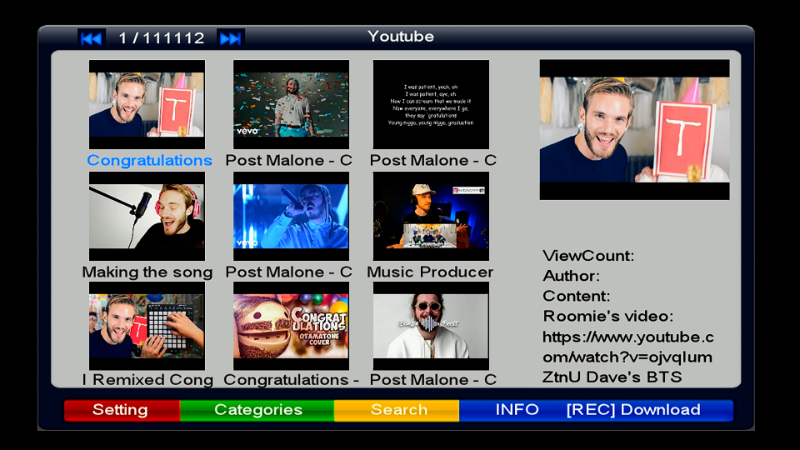Viewport: 800px width, 450px height.
Task: Click the page counter 1 / 111112
Action: 161,38
